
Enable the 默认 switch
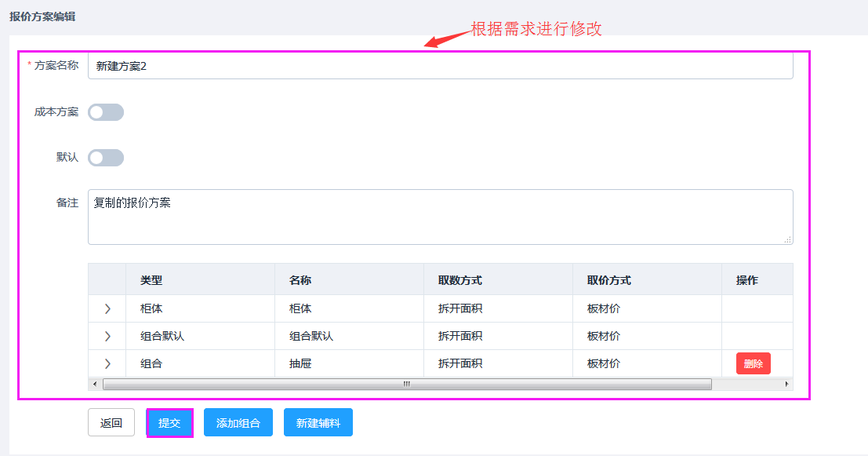click(x=106, y=158)
